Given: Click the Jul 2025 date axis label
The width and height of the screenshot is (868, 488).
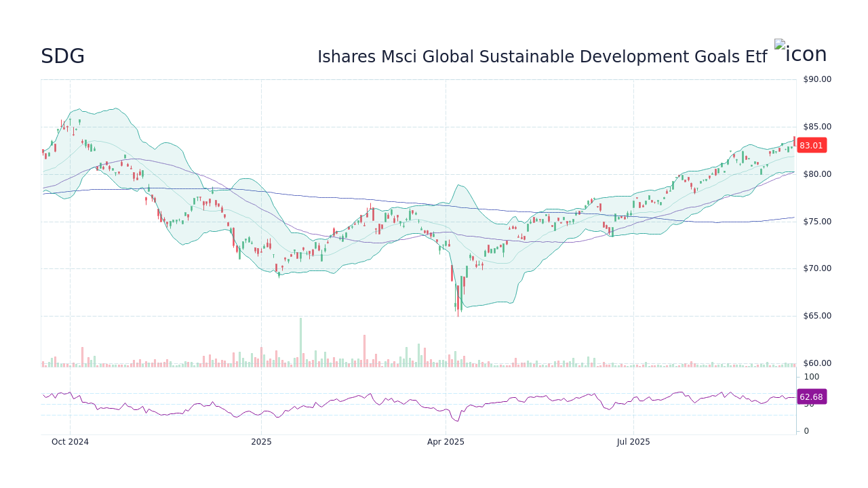Looking at the screenshot, I should click(x=633, y=442).
